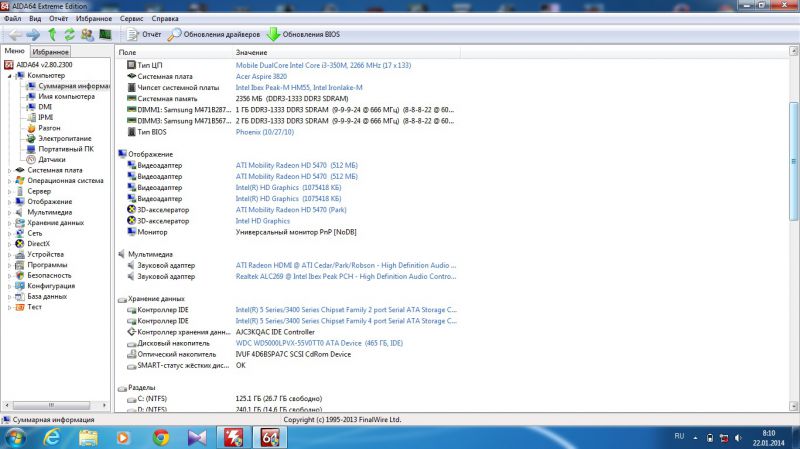
Task: Open the Realtek ALC269 audio link
Action: point(346,277)
